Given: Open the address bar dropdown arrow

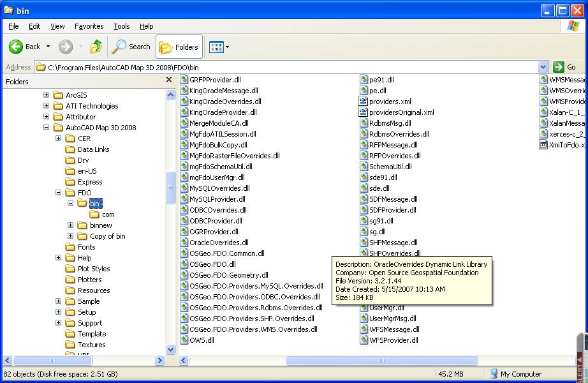Looking at the screenshot, I should coord(543,67).
